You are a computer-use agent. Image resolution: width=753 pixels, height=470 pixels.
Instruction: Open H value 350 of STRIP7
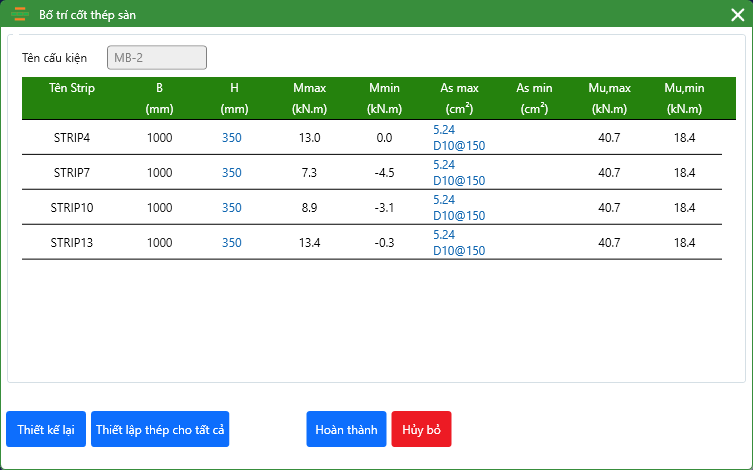[231, 173]
